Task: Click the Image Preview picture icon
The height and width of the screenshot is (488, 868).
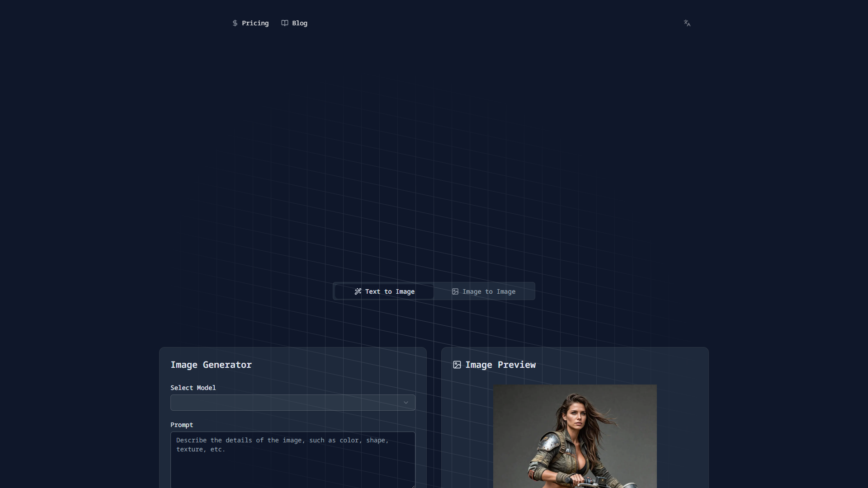Action: click(x=457, y=365)
